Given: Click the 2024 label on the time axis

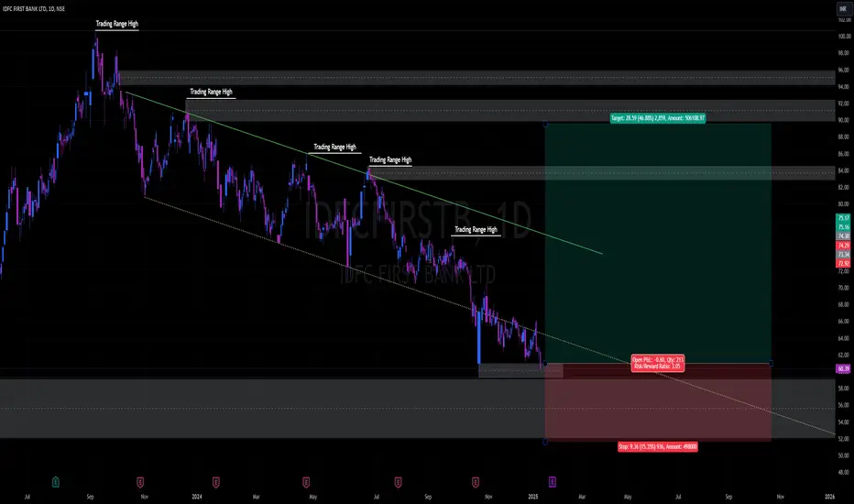Looking at the screenshot, I should 197,497.
